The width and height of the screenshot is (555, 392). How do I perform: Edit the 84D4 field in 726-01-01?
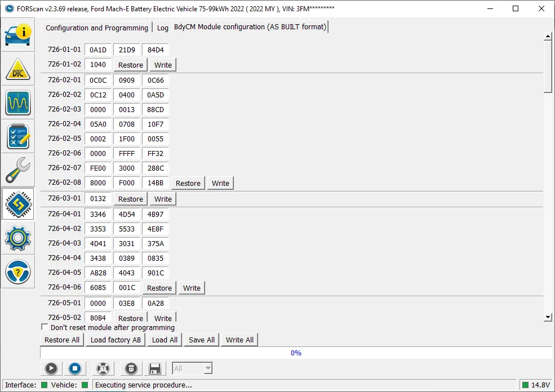(156, 50)
